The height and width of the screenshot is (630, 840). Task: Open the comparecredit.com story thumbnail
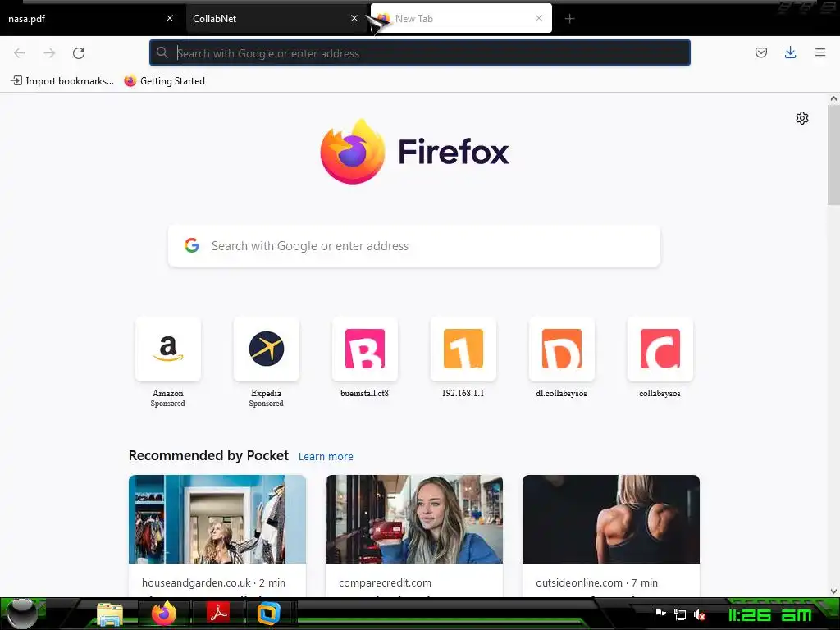414,519
